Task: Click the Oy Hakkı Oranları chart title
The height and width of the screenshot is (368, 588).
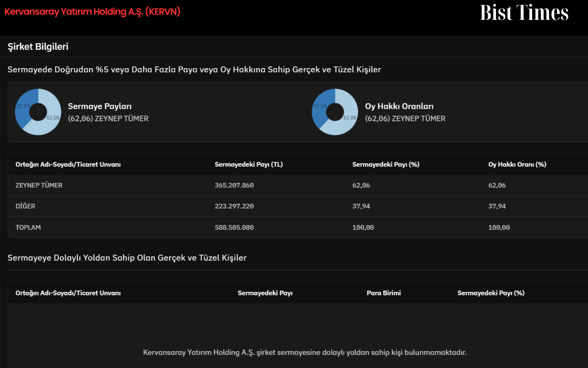Action: pyautogui.click(x=399, y=106)
